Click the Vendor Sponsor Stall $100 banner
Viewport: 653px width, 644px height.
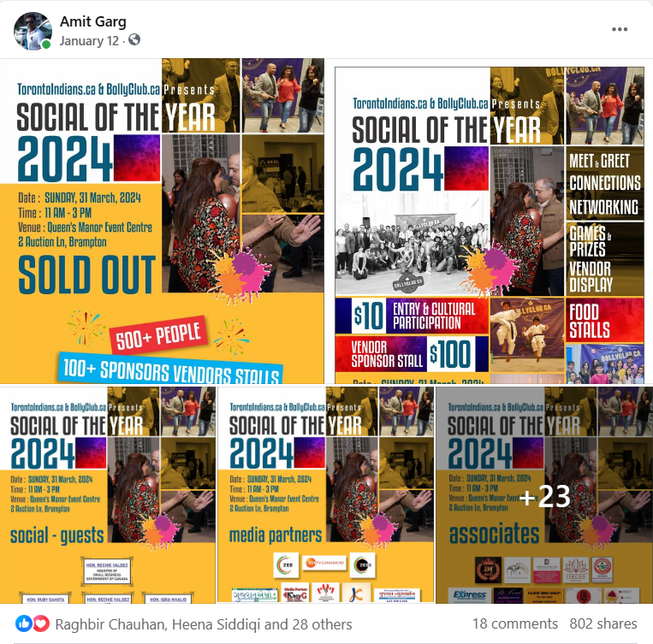point(412,353)
